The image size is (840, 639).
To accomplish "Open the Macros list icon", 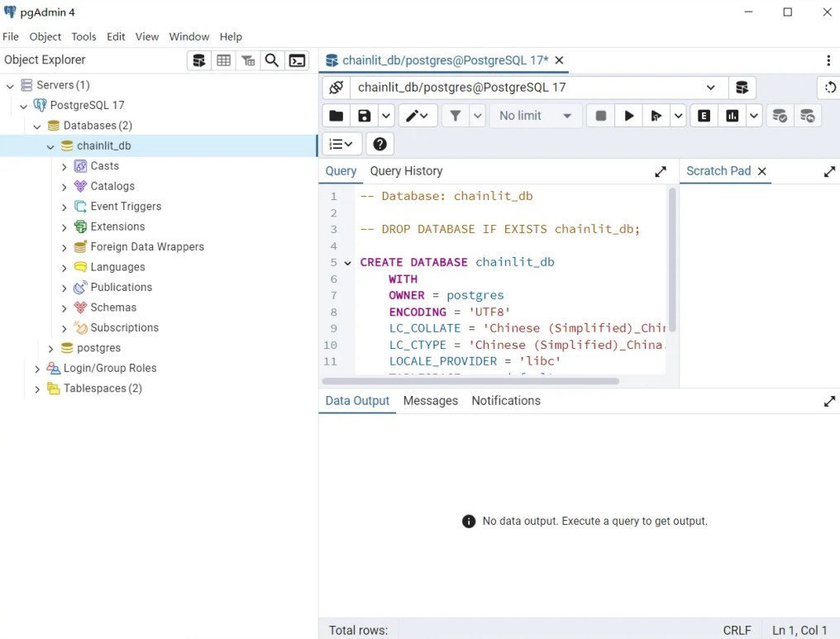I will 341,144.
